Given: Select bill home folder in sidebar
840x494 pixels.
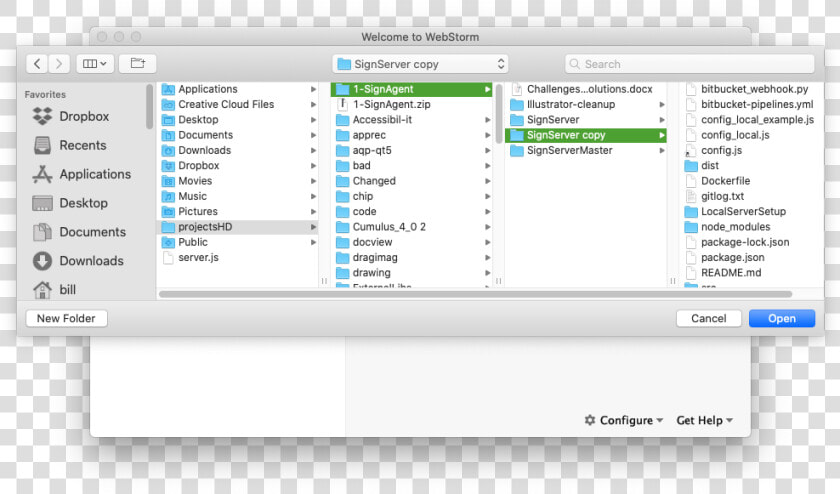Looking at the screenshot, I should click(54, 290).
